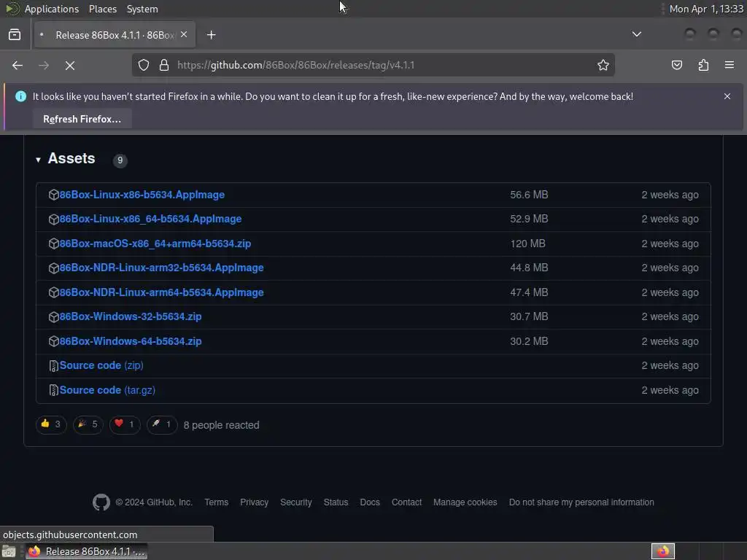Open the System menu

142,9
